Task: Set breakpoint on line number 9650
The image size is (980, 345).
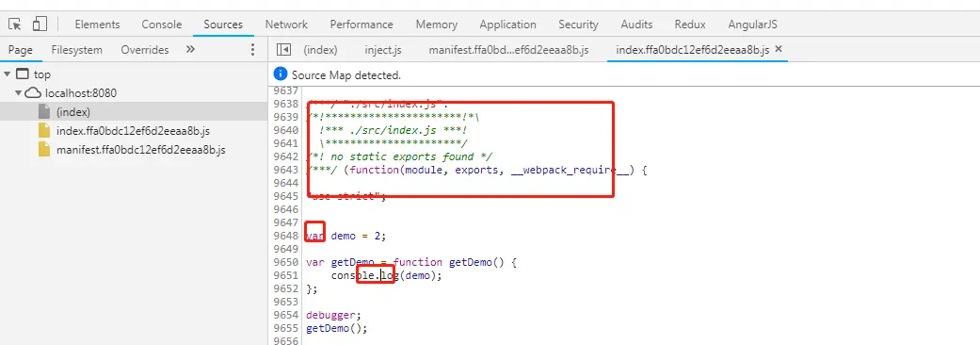Action: pos(285,262)
